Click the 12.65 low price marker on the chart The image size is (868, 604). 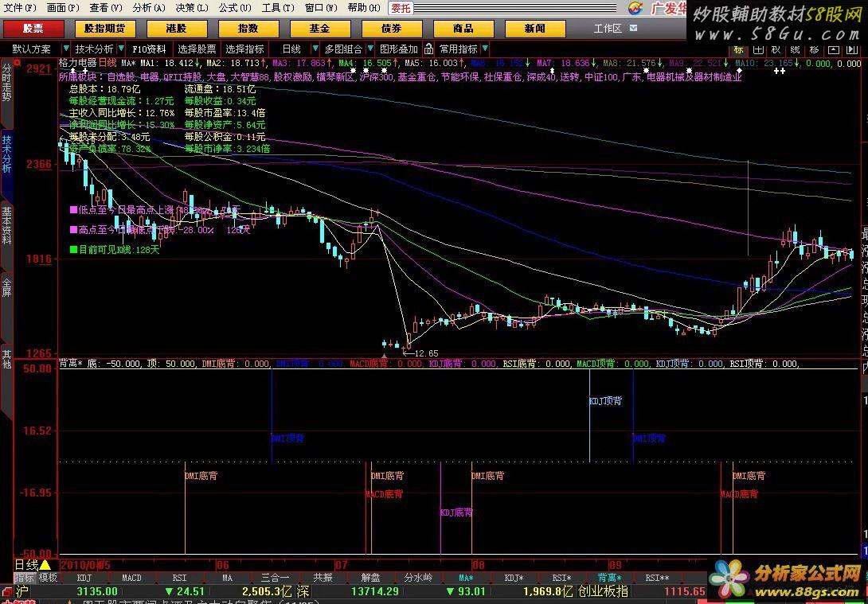click(x=426, y=353)
